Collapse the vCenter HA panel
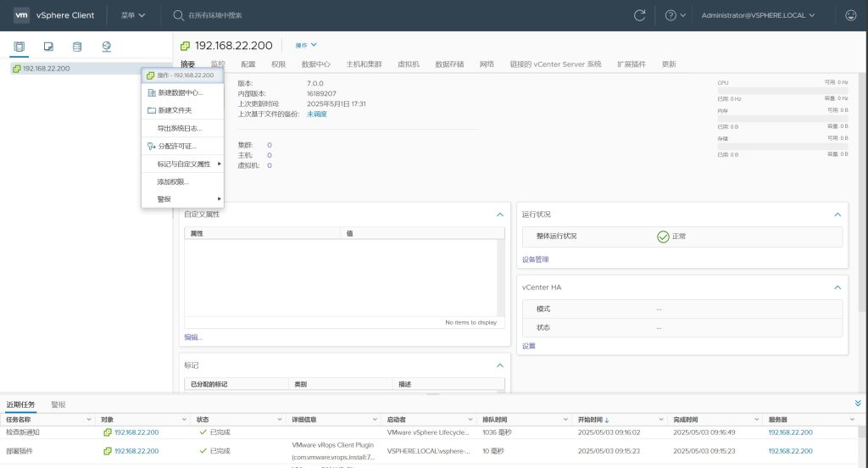The image size is (868, 468). [x=837, y=287]
